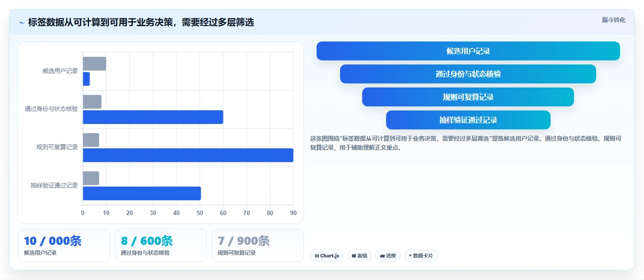Image resolution: width=644 pixels, height=280 pixels.
Task: Click the lightning icon beside the title
Action: coord(21,22)
